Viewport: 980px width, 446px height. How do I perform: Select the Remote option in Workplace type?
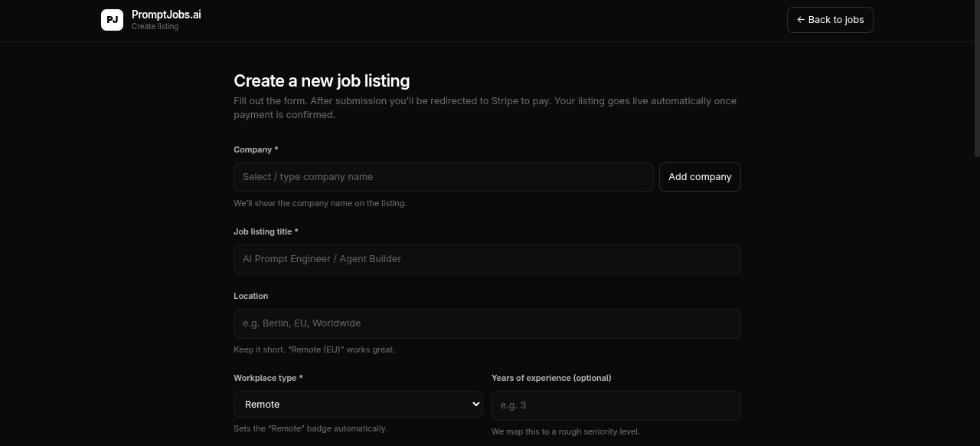[358, 404]
